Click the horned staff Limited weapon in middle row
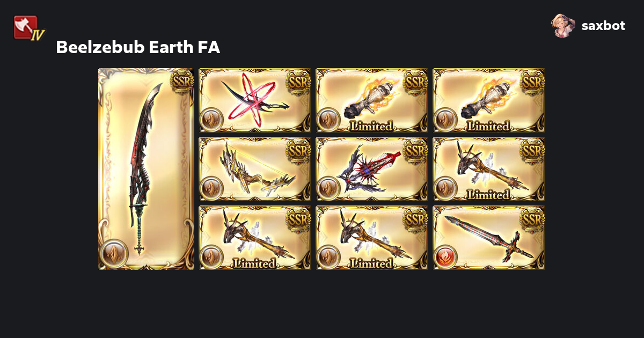The image size is (644, 338). (489, 169)
